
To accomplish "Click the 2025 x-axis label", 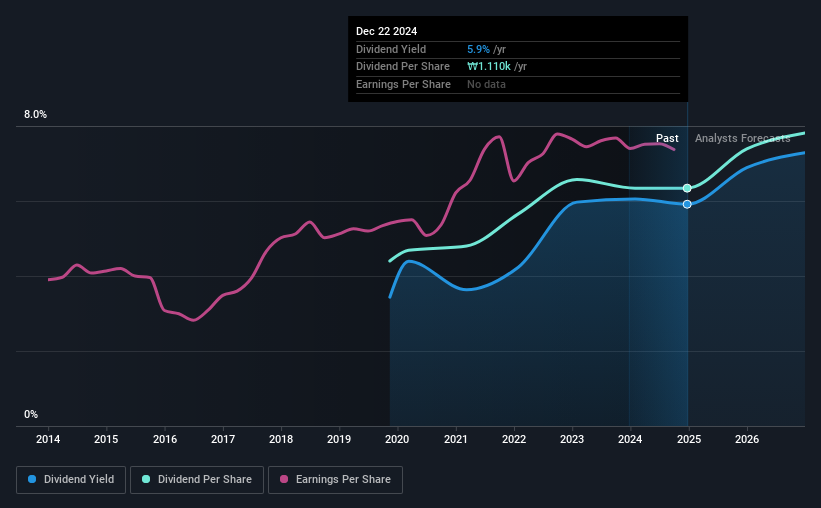I will coord(689,439).
